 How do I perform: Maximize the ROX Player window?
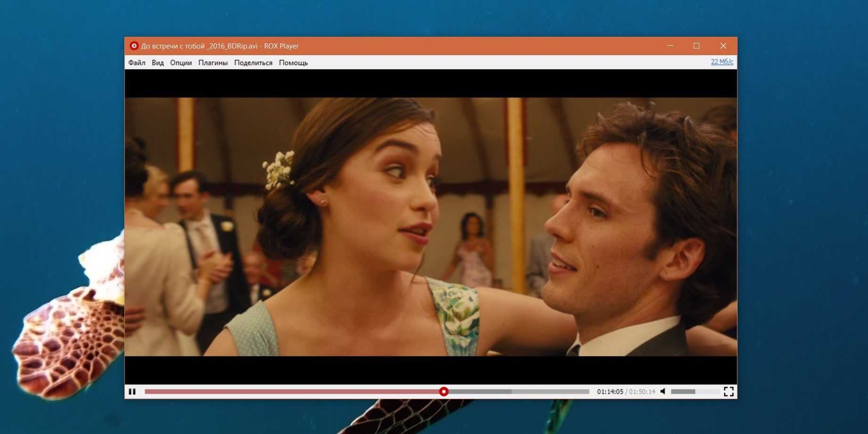697,46
